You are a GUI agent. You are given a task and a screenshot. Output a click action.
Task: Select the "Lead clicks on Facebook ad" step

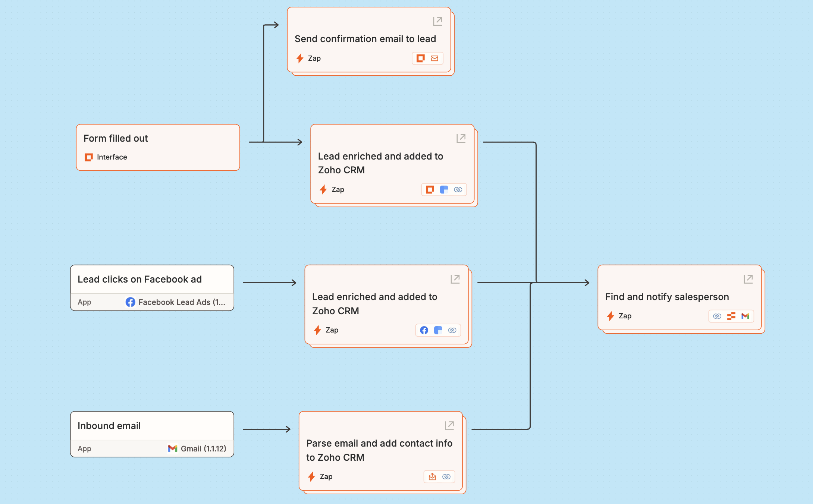pyautogui.click(x=139, y=279)
